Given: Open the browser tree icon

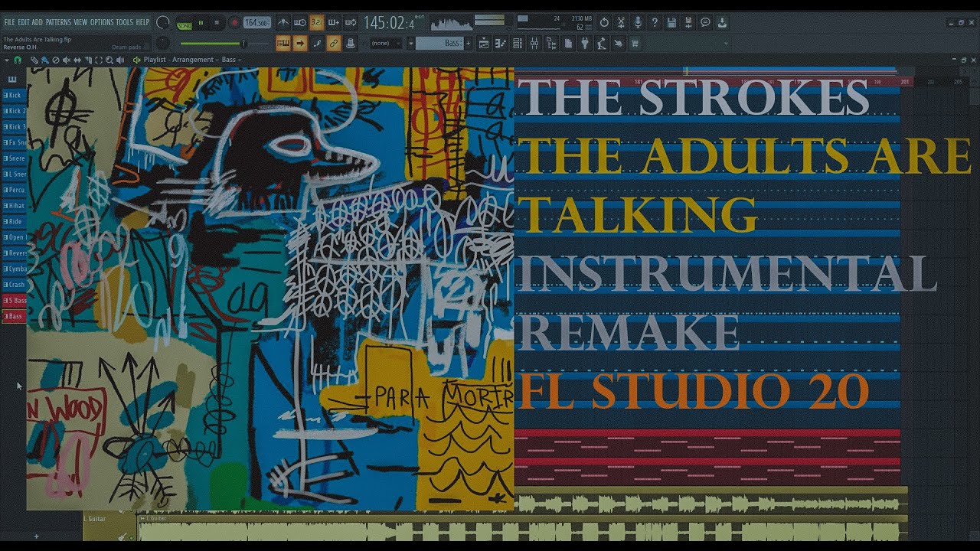Looking at the screenshot, I should tap(551, 44).
